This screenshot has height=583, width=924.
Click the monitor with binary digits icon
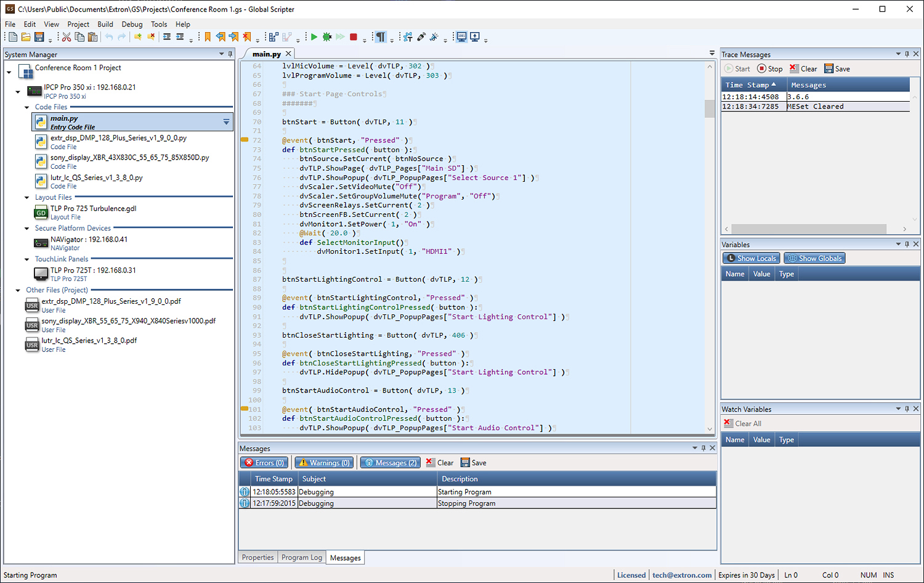(461, 37)
